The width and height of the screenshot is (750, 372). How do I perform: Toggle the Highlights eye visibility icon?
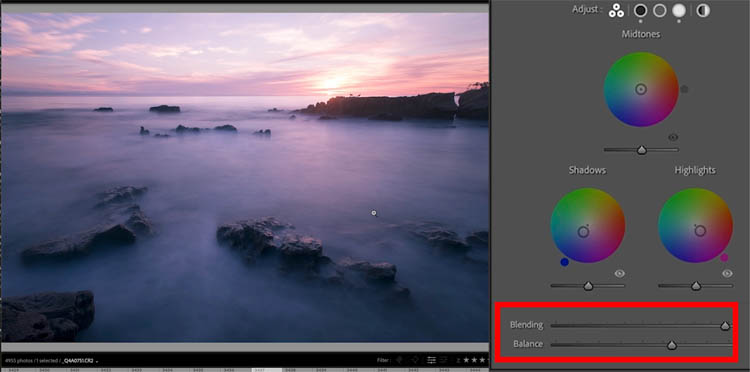727,274
